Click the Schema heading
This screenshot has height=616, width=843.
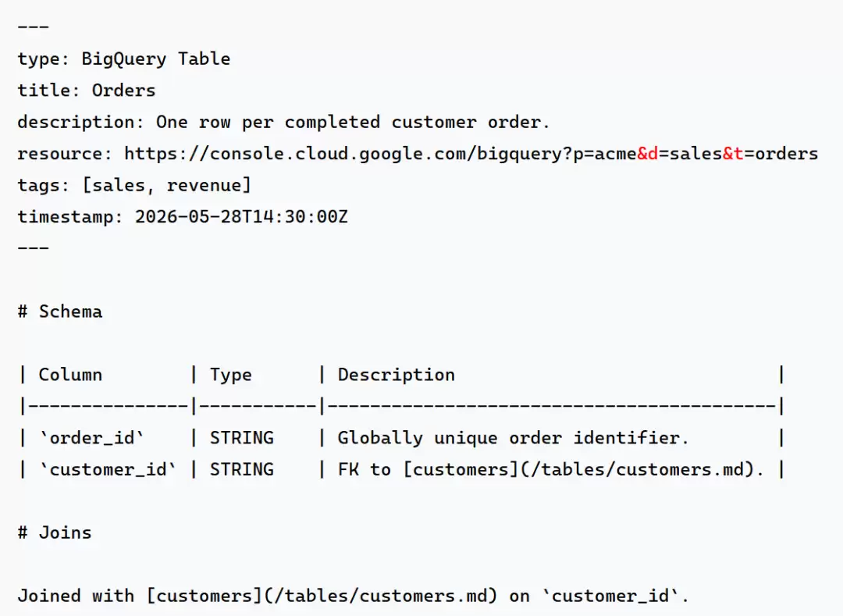pyautogui.click(x=59, y=312)
